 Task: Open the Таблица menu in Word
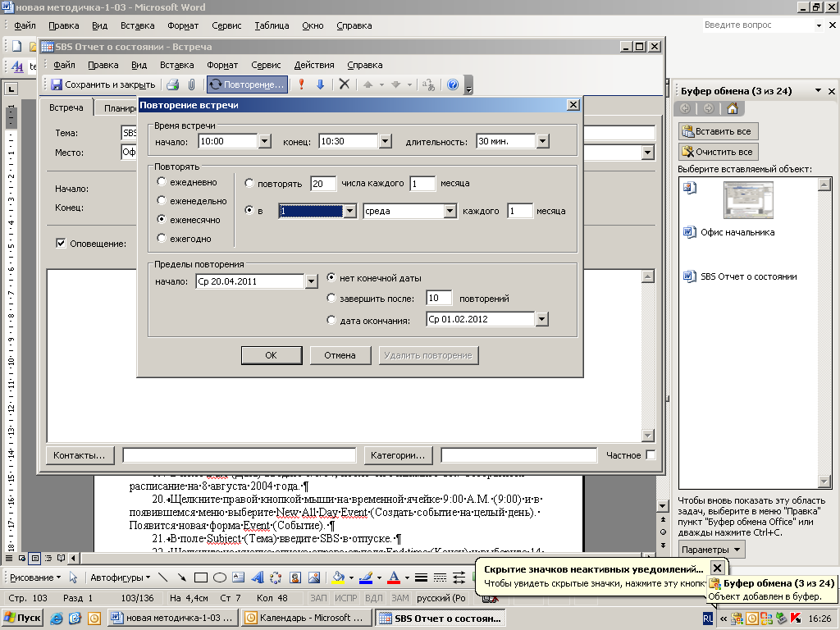tap(272, 25)
